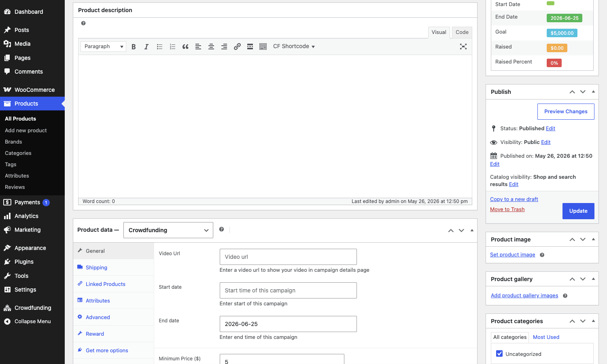Open the Dashboard menu

(32, 12)
